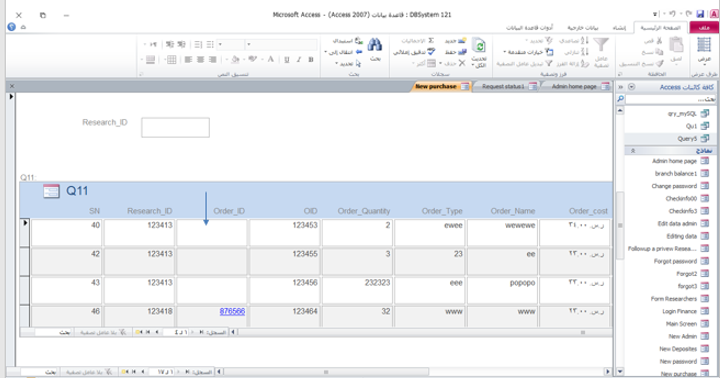Click the Replace icon in find group
The image size is (720, 378).
(358, 40)
